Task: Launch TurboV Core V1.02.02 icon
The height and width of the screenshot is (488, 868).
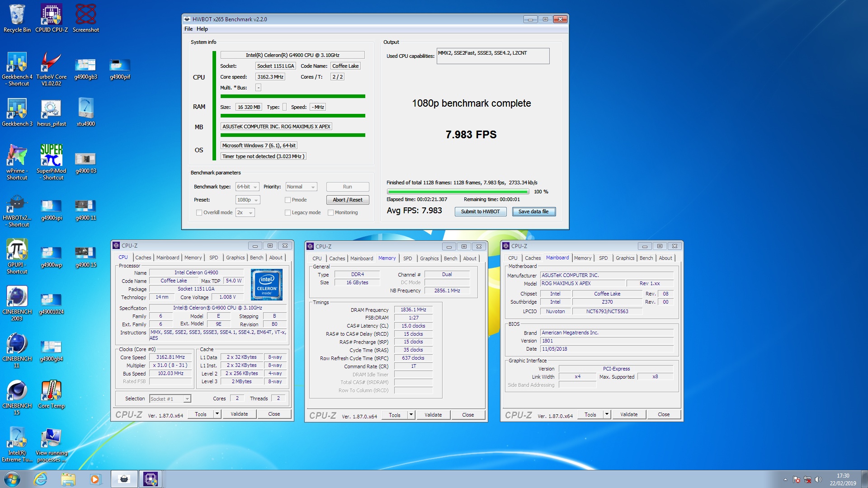Action: coord(52,69)
